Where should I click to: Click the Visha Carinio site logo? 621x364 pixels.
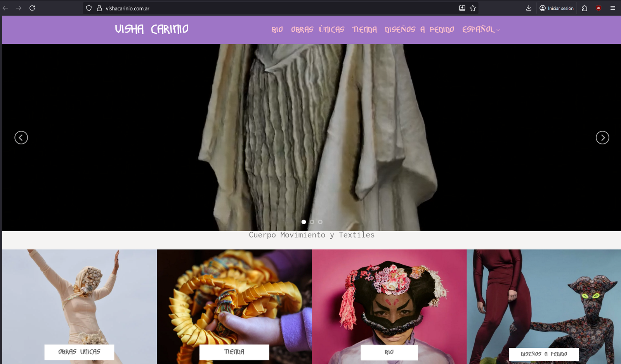click(152, 29)
